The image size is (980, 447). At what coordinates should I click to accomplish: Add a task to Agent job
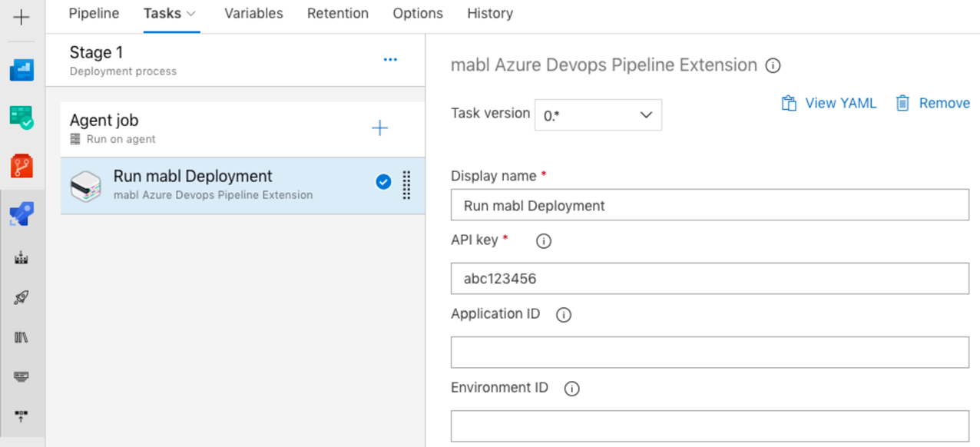(x=379, y=128)
